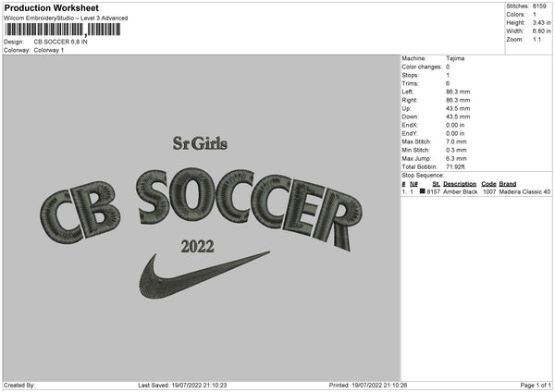Click the Zoom value 1:1

coord(536,39)
